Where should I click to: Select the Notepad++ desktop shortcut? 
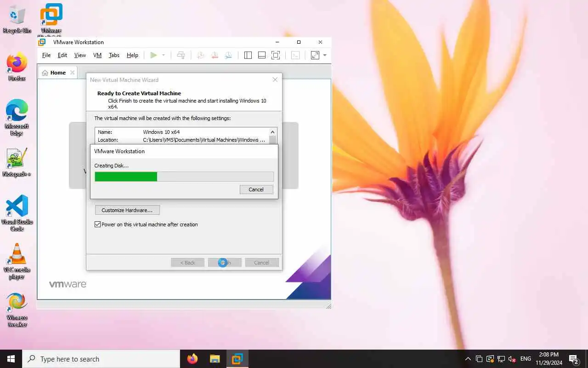[x=17, y=163]
